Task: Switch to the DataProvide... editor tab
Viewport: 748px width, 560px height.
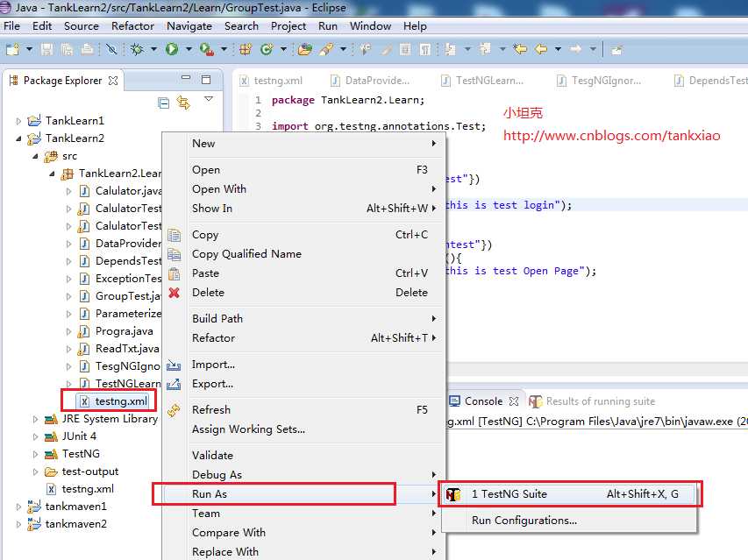Action: coord(370,81)
